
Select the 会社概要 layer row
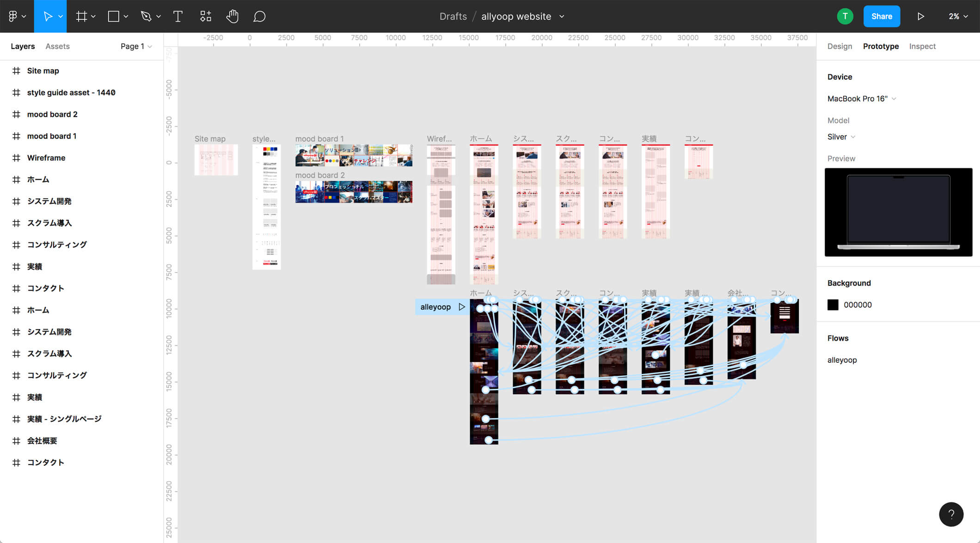click(81, 440)
